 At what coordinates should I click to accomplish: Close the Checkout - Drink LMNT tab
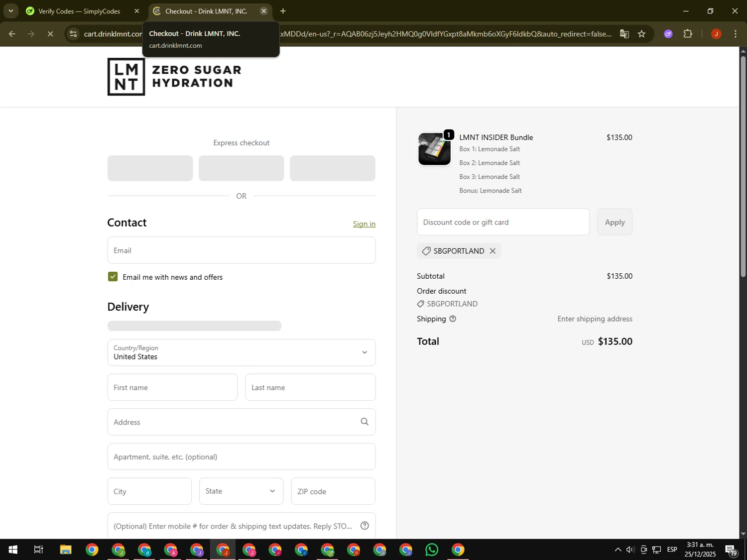coord(264,11)
